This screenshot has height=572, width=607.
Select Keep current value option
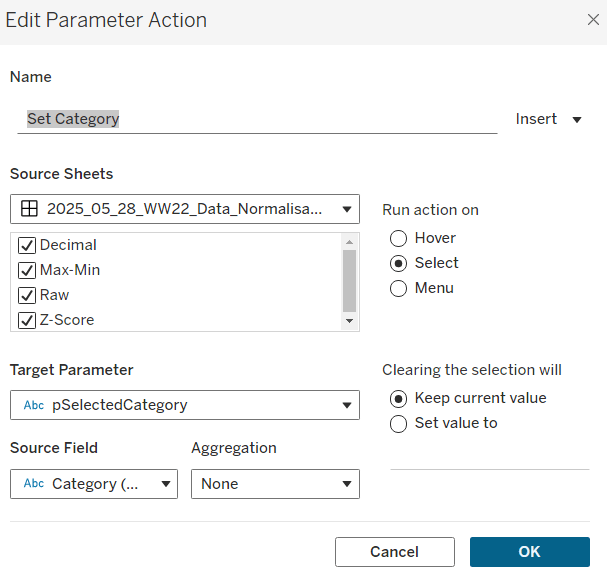(x=398, y=398)
